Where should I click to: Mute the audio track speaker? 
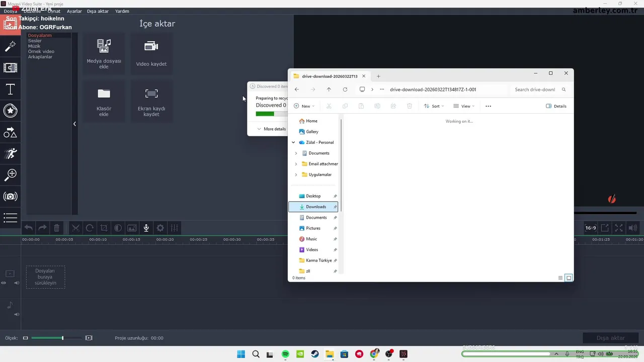point(17,314)
